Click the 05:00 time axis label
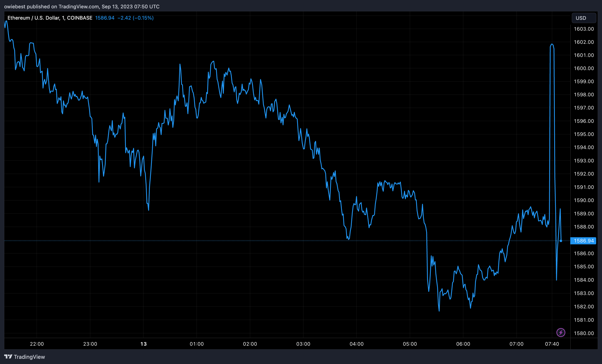Image resolution: width=602 pixels, height=364 pixels. (x=410, y=344)
